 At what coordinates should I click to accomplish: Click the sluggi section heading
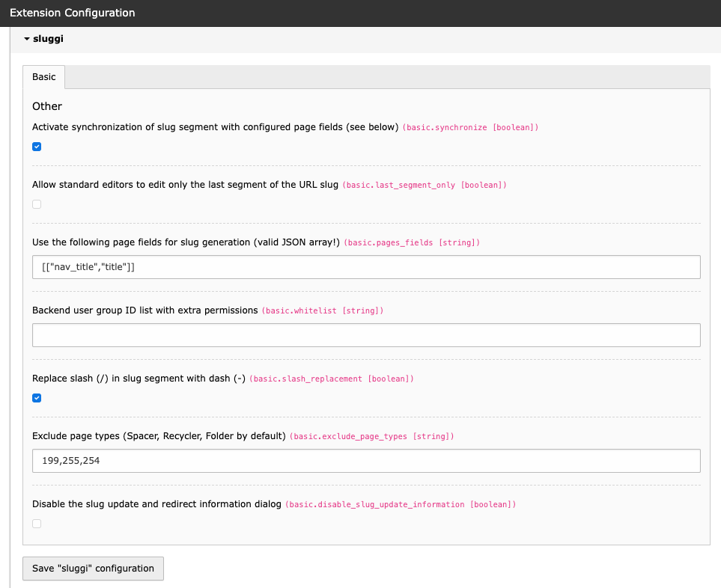point(48,39)
